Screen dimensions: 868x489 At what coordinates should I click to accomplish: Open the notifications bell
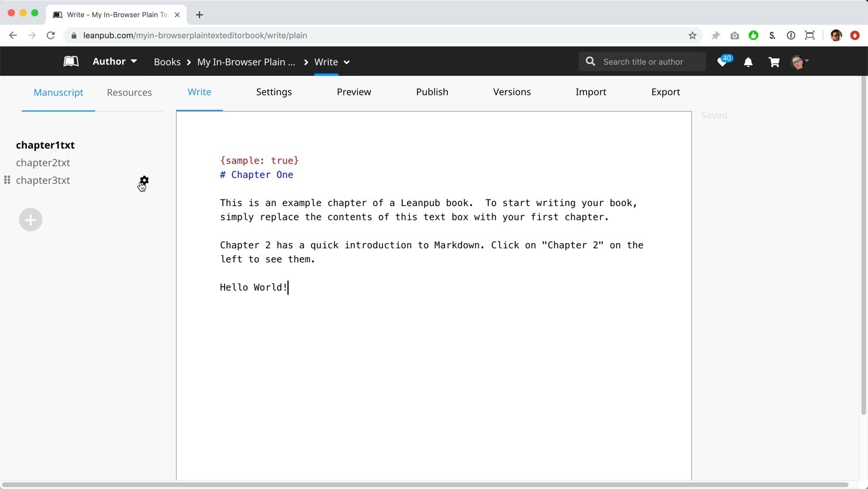[748, 62]
